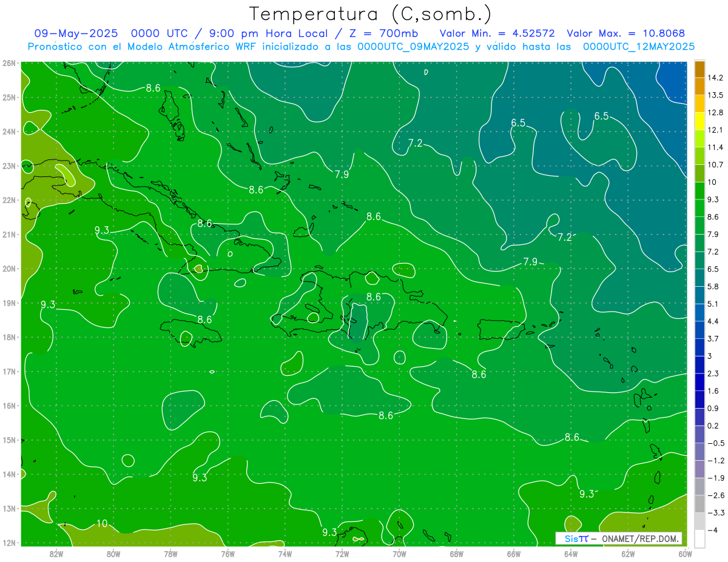Click the colorbar label "4.4"
The image size is (728, 562).
pyautogui.click(x=713, y=321)
